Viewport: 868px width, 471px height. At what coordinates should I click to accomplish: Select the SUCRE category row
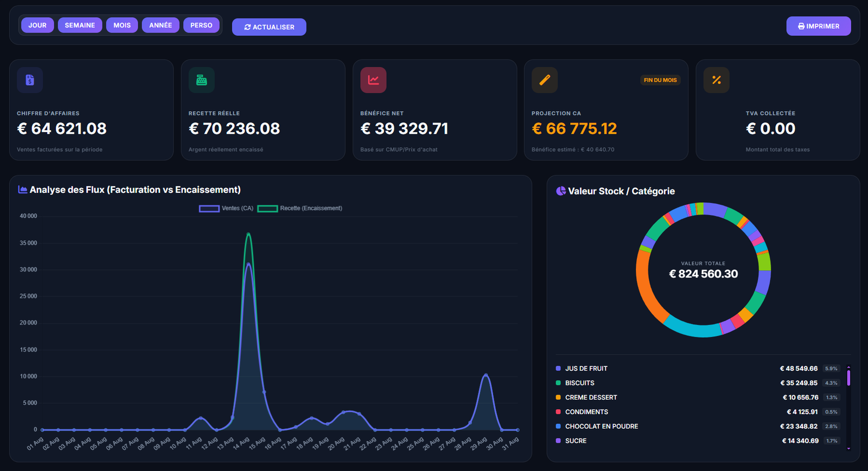(698, 441)
